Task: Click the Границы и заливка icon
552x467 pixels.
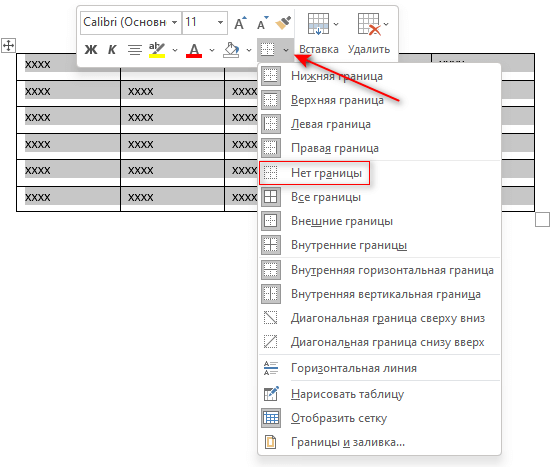Action: point(271,442)
